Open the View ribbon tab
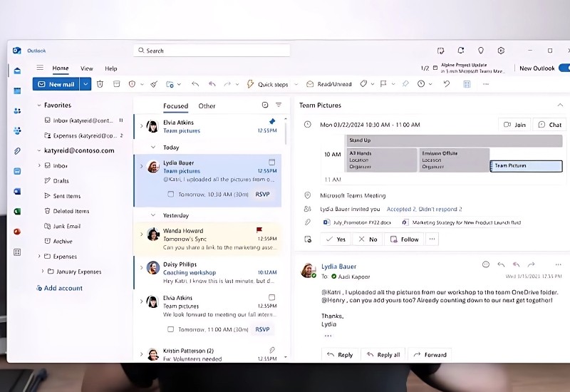 [86, 68]
